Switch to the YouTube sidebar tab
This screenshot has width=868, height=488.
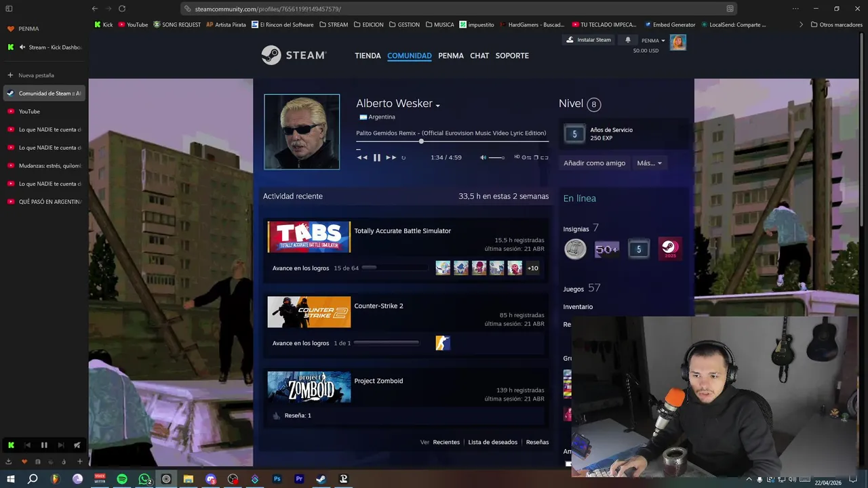pyautogui.click(x=44, y=111)
